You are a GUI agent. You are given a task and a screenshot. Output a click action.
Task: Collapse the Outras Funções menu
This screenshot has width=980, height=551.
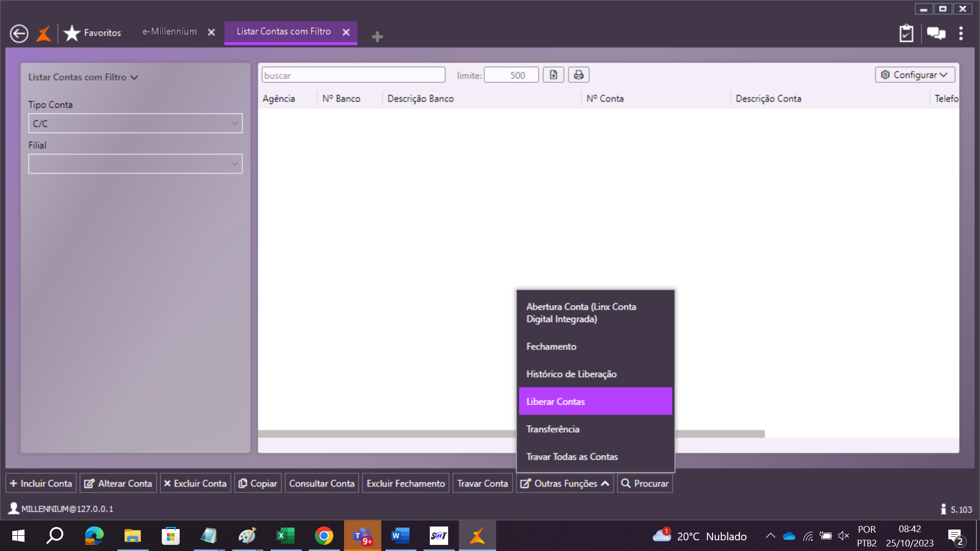coord(565,483)
